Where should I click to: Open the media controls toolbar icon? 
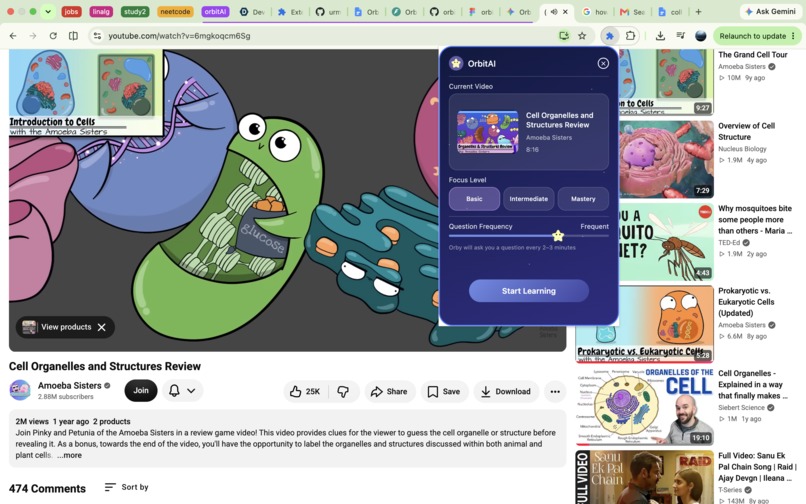[681, 36]
